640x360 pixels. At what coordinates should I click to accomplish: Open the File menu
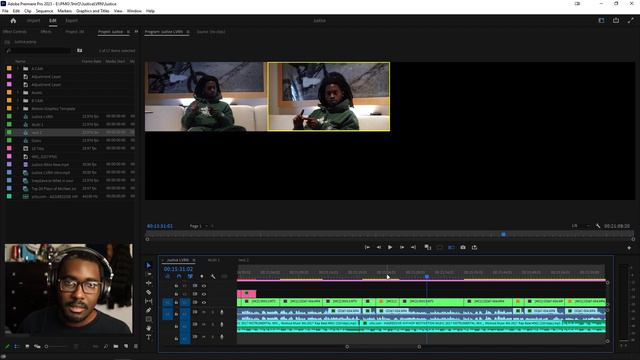tap(5, 11)
